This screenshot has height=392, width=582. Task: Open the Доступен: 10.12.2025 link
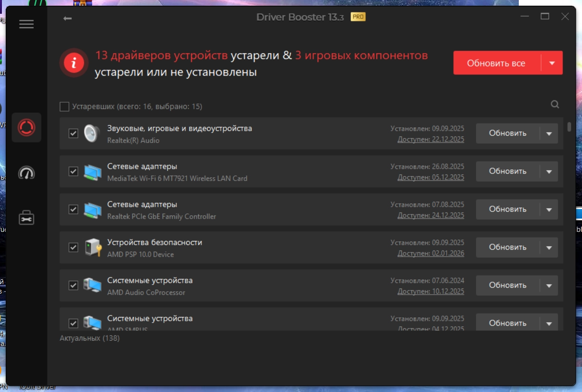pyautogui.click(x=431, y=291)
